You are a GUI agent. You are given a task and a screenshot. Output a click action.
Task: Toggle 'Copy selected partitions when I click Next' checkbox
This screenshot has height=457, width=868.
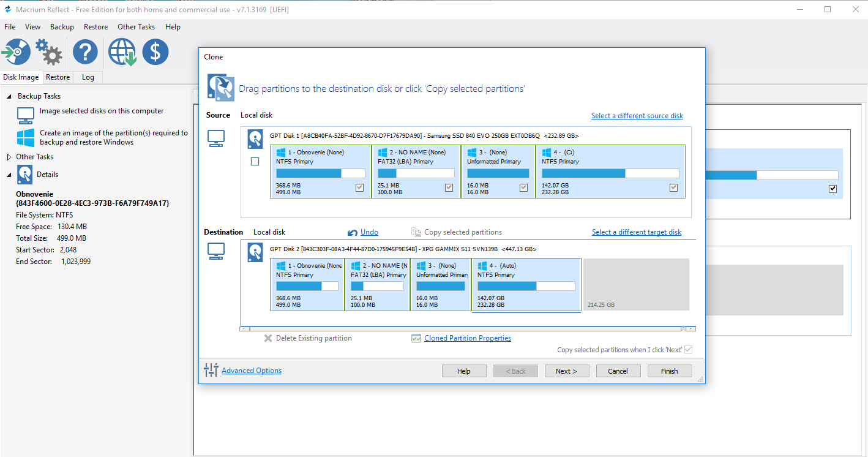pos(688,350)
